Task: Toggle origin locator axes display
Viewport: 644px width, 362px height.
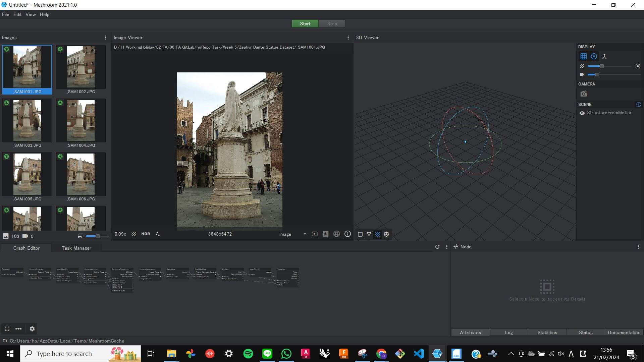Action: click(x=604, y=56)
